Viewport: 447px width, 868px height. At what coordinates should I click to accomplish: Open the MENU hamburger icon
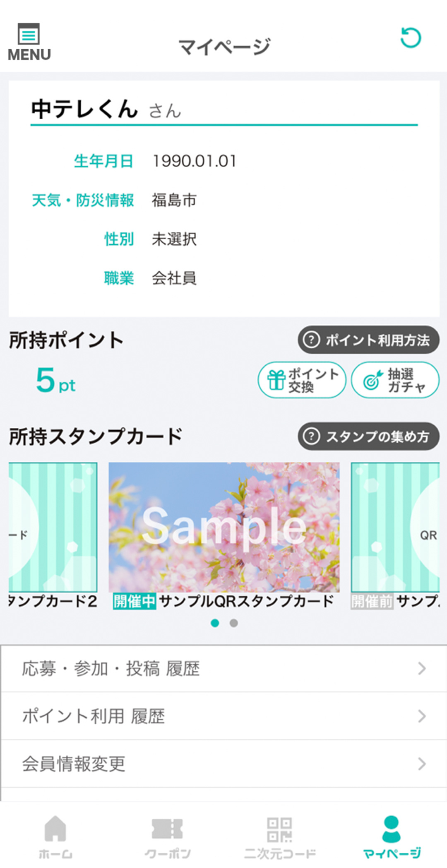pos(29,42)
